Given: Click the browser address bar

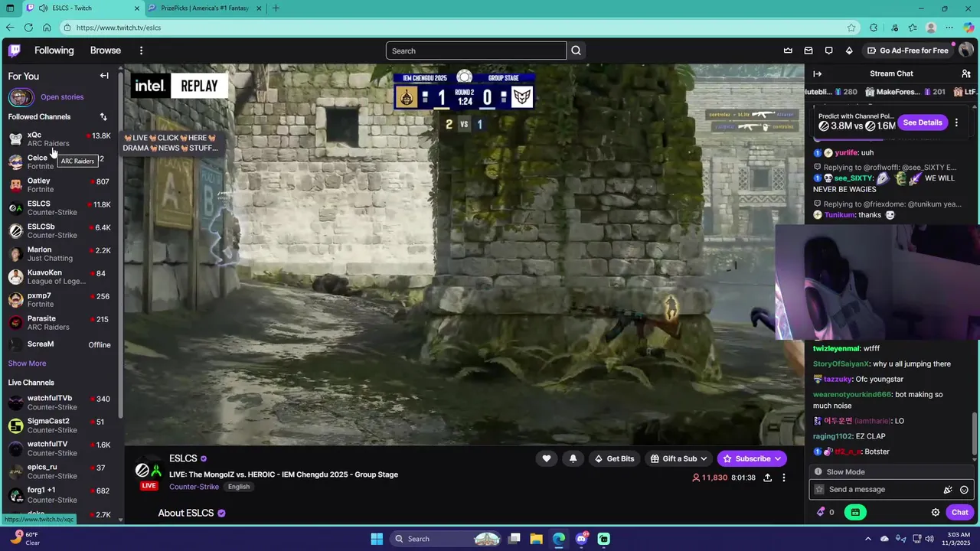Looking at the screenshot, I should (x=459, y=28).
